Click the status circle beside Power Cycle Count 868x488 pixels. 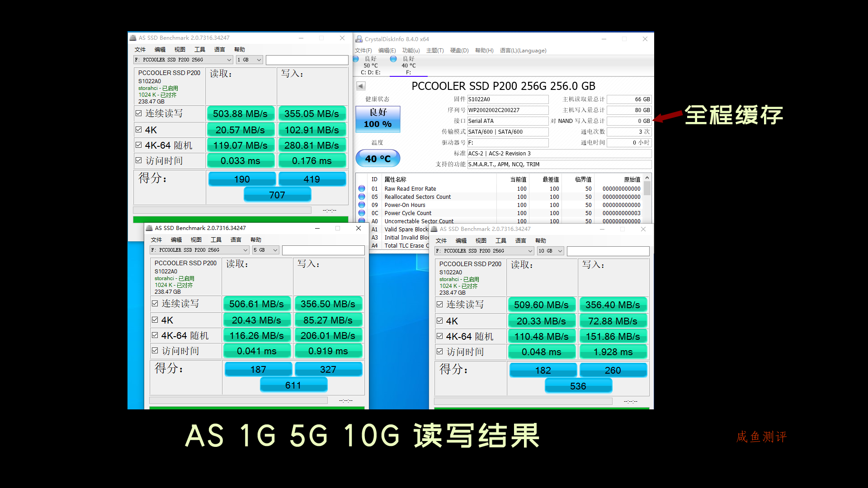click(362, 213)
